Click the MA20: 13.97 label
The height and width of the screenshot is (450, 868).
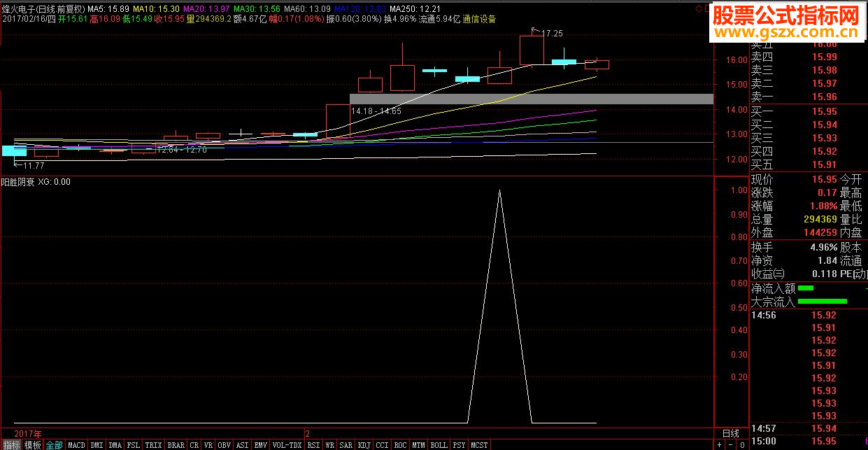tap(207, 8)
